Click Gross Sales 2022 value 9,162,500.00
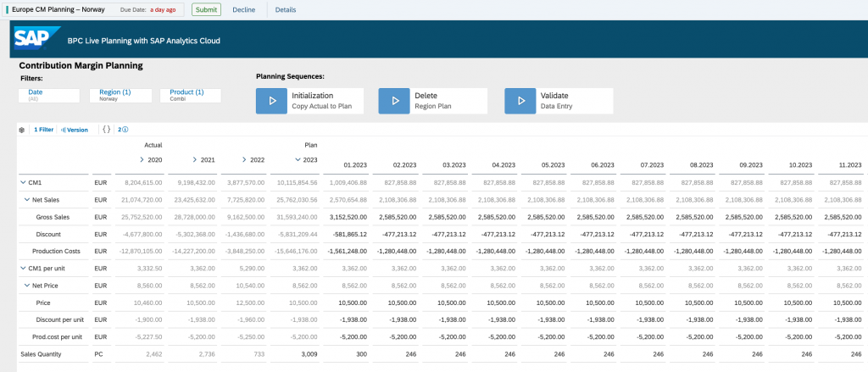Image resolution: width=868 pixels, height=372 pixels. pyautogui.click(x=246, y=216)
